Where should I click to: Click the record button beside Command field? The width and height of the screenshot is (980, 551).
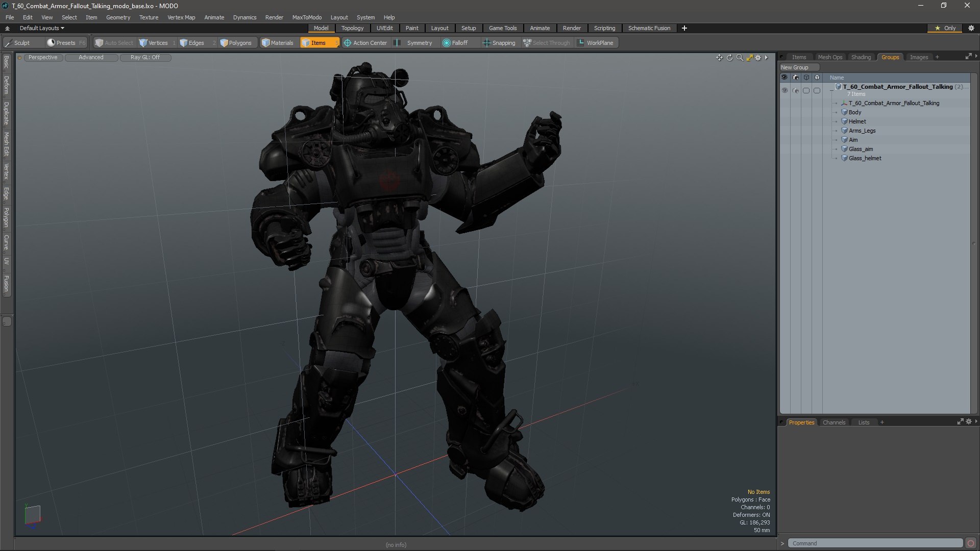coord(971,543)
